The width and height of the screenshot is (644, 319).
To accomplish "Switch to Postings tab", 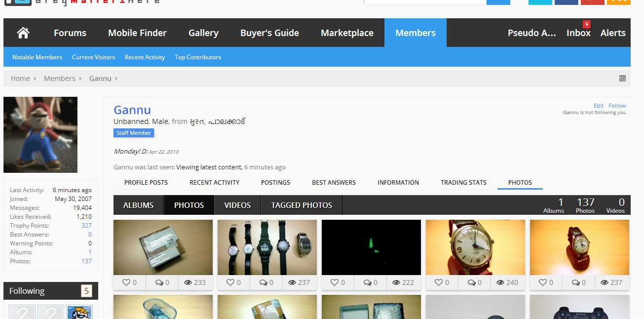I will [x=275, y=182].
